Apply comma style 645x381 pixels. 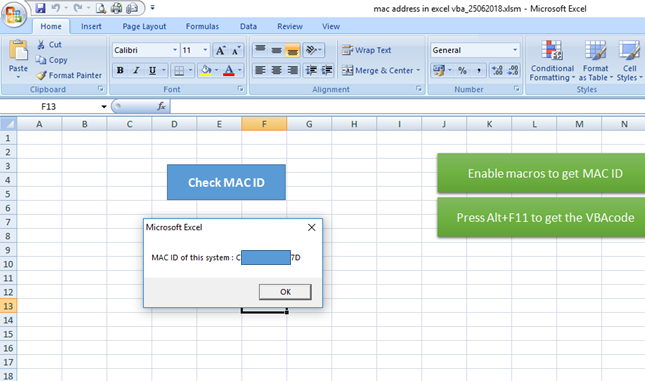[478, 70]
